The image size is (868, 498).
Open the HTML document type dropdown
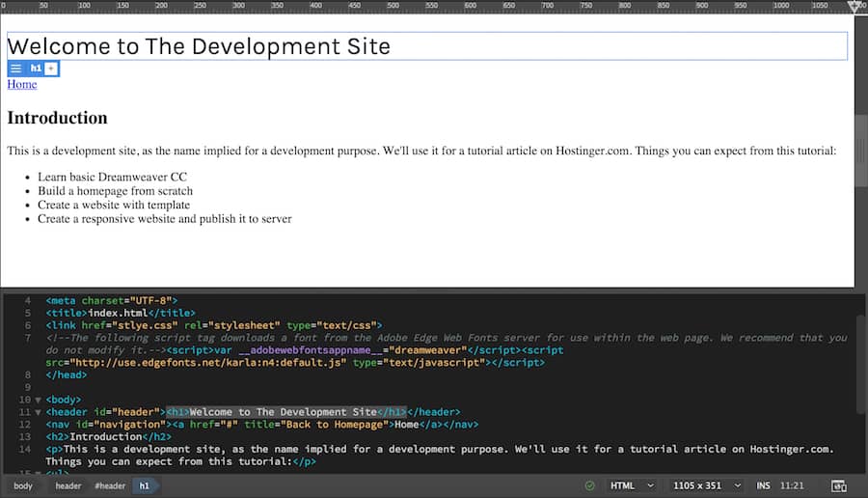click(632, 485)
